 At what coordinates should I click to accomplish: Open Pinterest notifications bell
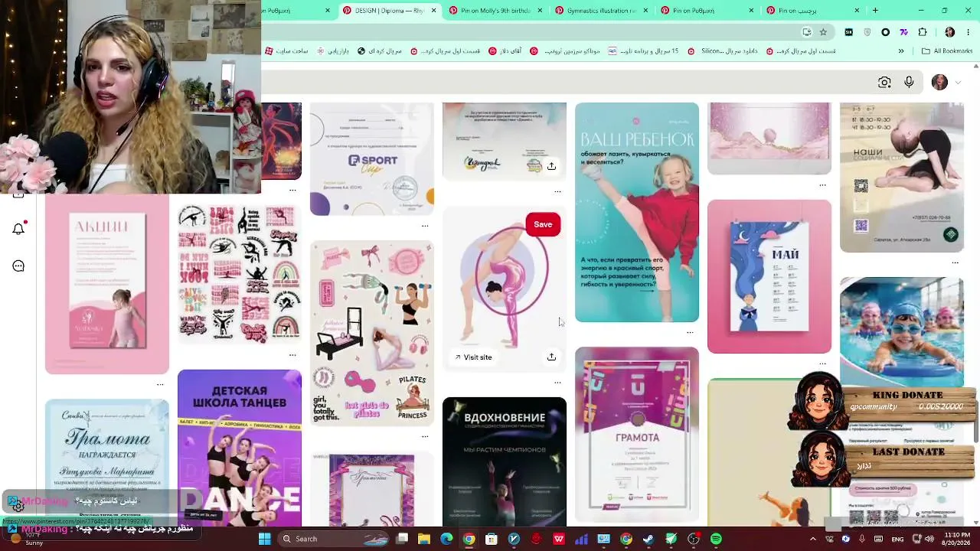coord(18,229)
